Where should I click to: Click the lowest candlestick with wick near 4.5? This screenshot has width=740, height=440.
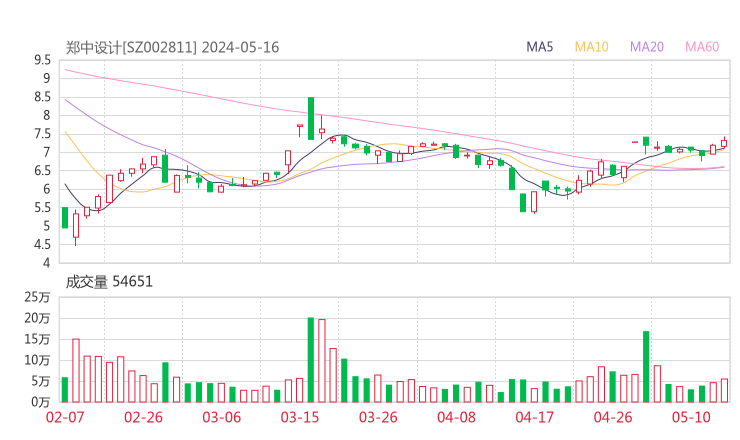(x=76, y=228)
